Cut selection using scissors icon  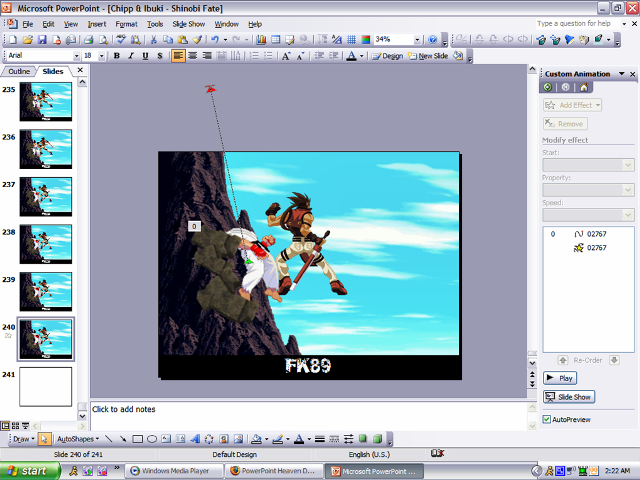153,40
